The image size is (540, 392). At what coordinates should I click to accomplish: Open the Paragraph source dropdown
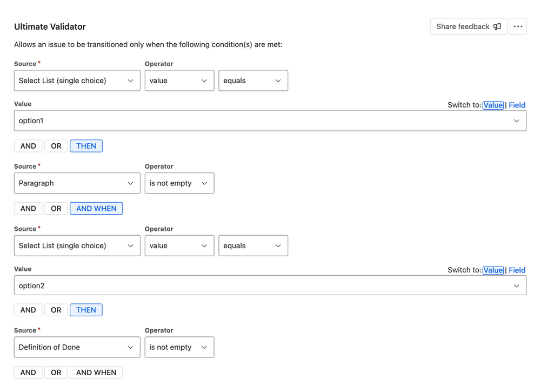77,183
